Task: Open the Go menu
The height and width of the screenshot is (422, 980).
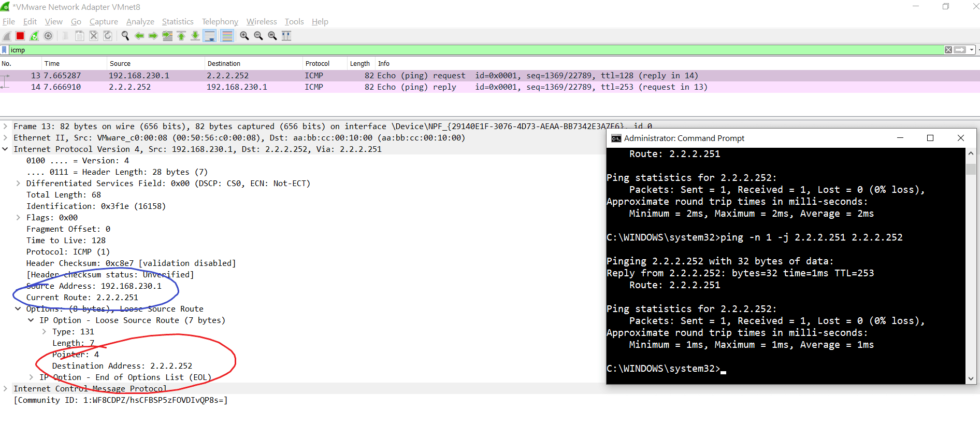Action: pos(76,22)
